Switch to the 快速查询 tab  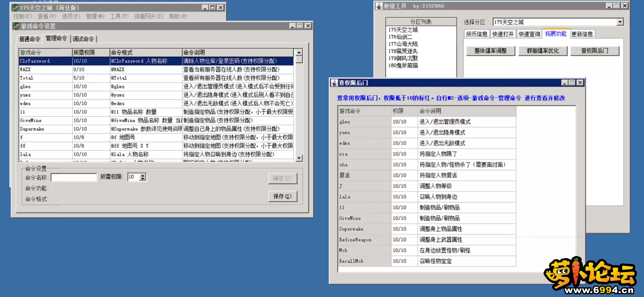click(x=529, y=34)
